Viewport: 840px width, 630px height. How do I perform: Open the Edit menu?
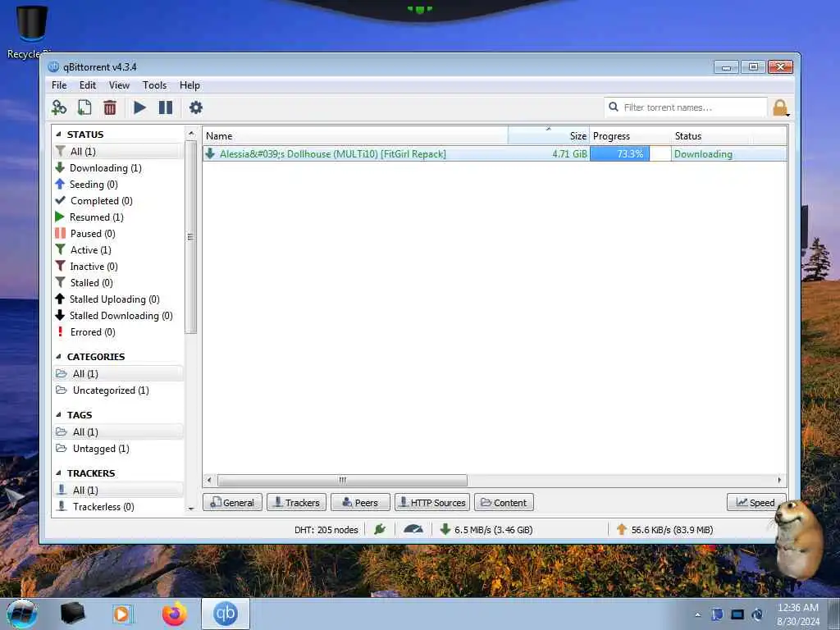tap(87, 85)
